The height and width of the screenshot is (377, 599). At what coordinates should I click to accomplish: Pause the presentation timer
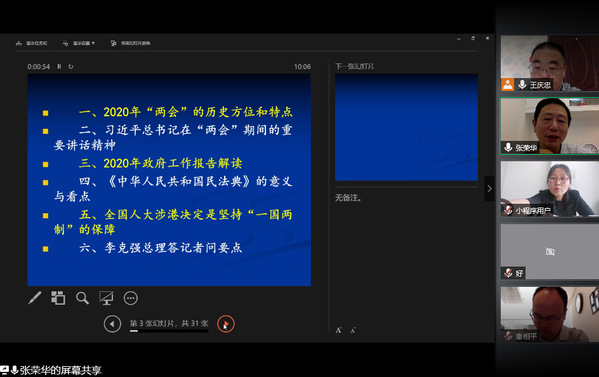(59, 66)
